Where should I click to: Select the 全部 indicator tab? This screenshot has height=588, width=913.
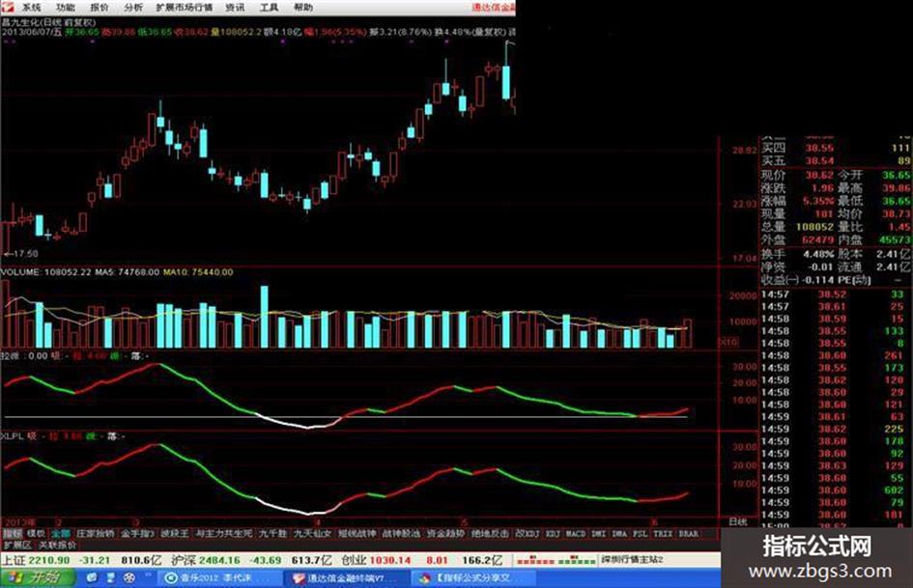[61, 533]
